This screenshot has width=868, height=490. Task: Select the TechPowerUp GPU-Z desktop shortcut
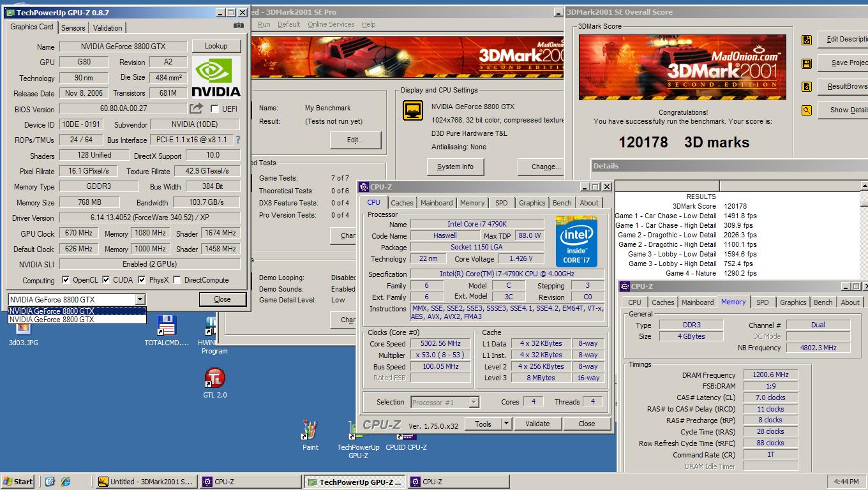coord(358,441)
